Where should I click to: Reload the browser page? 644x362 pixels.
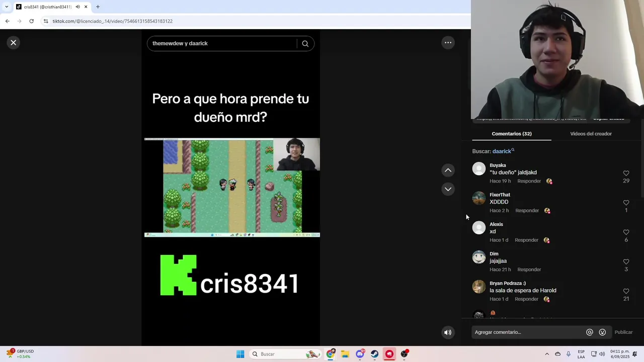(31, 21)
